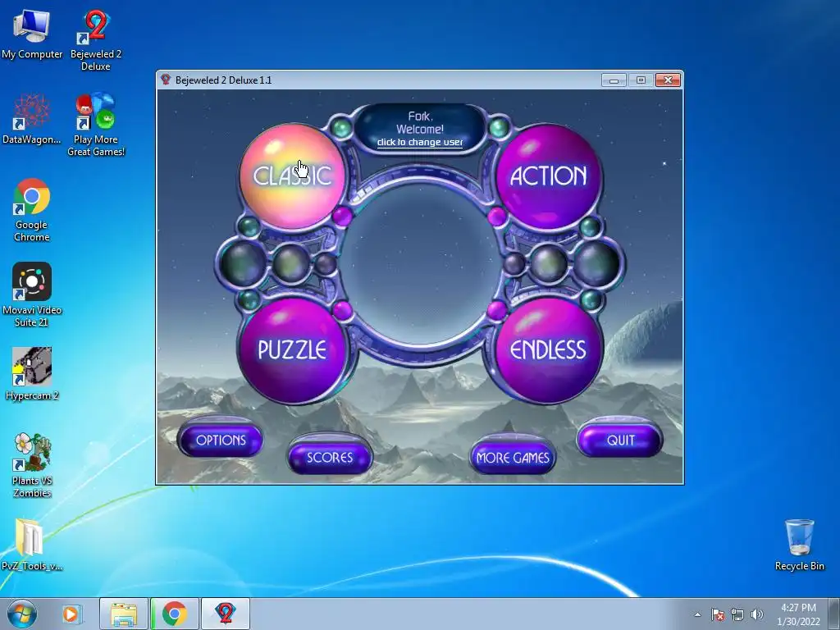This screenshot has width=840, height=630.
Task: Open My Computer desktop icon
Action: coord(32,34)
